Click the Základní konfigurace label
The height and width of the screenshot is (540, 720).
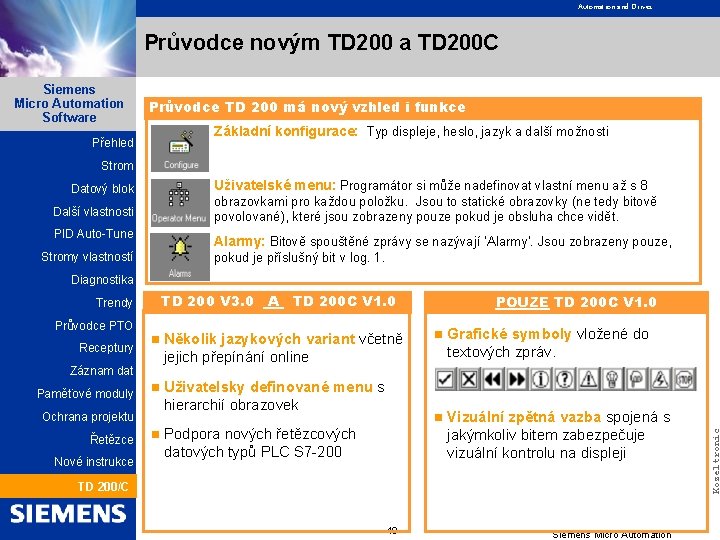click(285, 131)
